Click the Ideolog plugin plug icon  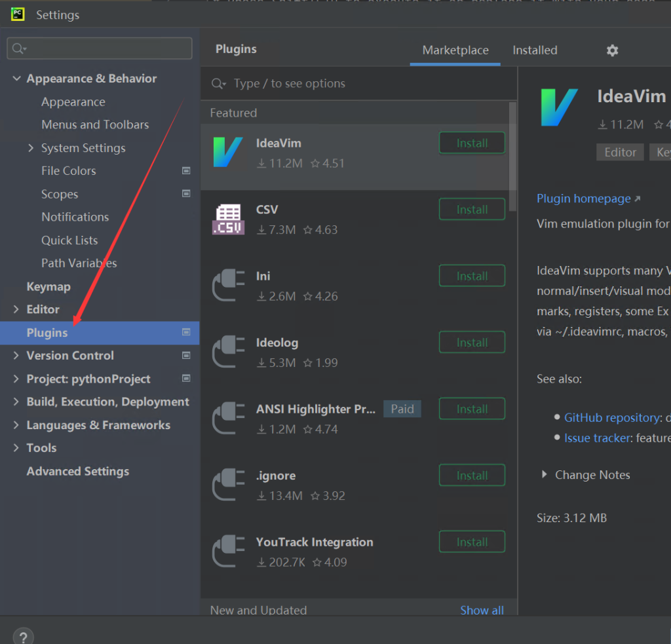click(x=228, y=352)
